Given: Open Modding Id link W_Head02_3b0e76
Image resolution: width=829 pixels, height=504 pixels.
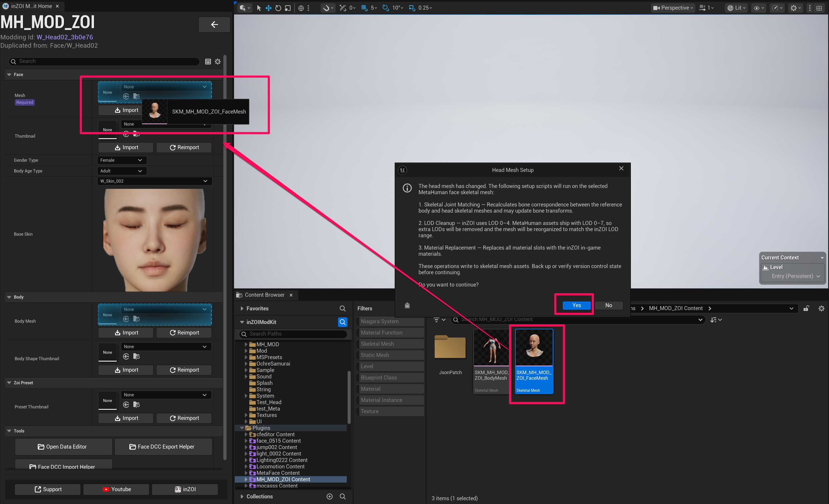Looking at the screenshot, I should pos(65,37).
